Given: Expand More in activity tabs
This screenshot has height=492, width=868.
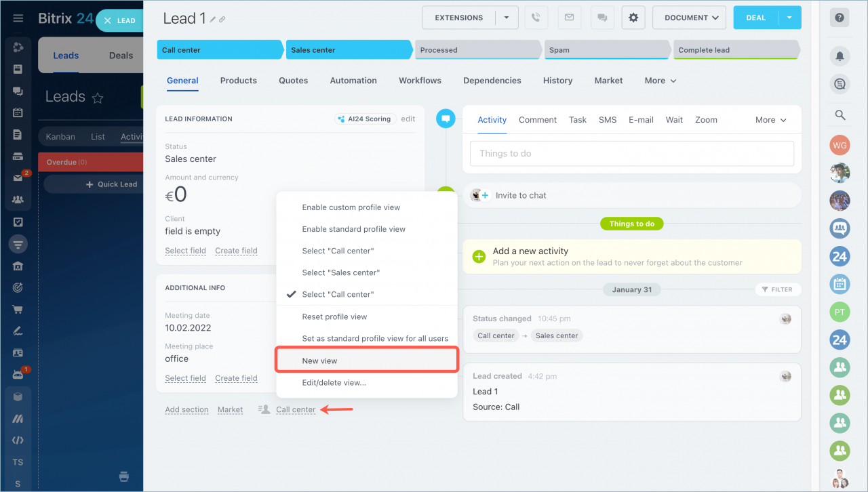Looking at the screenshot, I should tap(771, 120).
